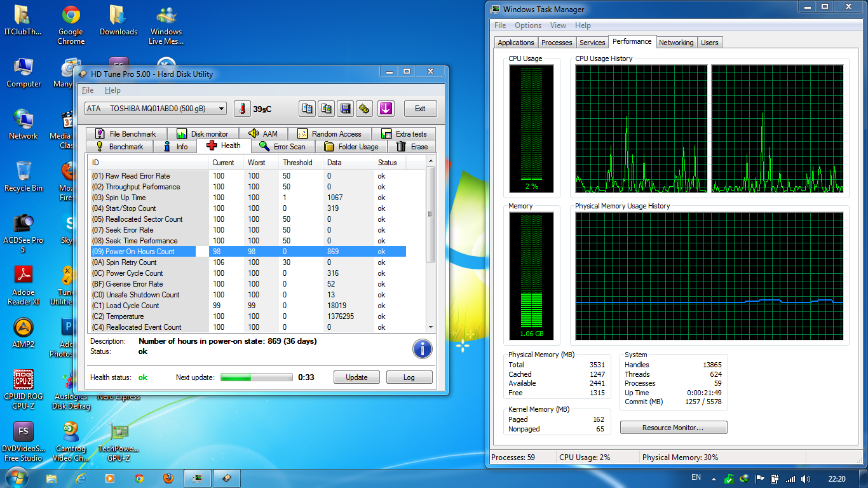Click the Update button
Image resolution: width=868 pixels, height=488 pixels.
[356, 377]
